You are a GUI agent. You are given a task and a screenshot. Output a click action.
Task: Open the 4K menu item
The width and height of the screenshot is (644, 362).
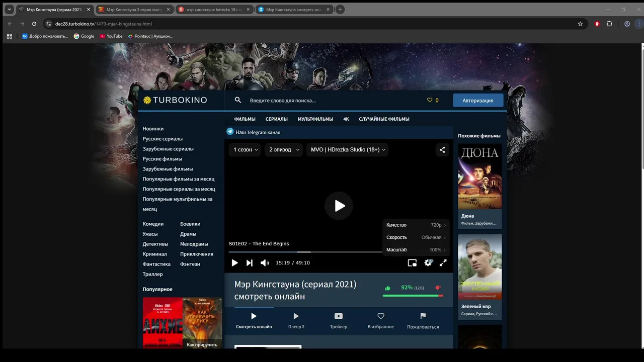346,119
